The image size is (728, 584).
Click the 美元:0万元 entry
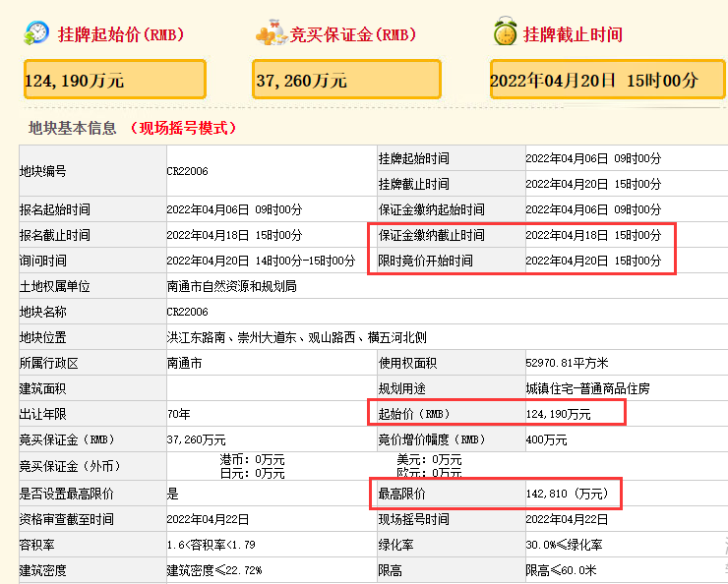tap(429, 460)
